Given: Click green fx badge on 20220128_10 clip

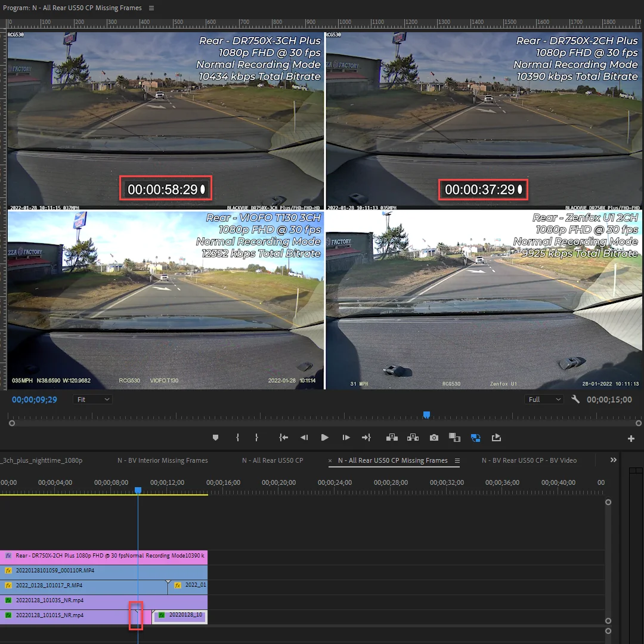Looking at the screenshot, I should (162, 615).
